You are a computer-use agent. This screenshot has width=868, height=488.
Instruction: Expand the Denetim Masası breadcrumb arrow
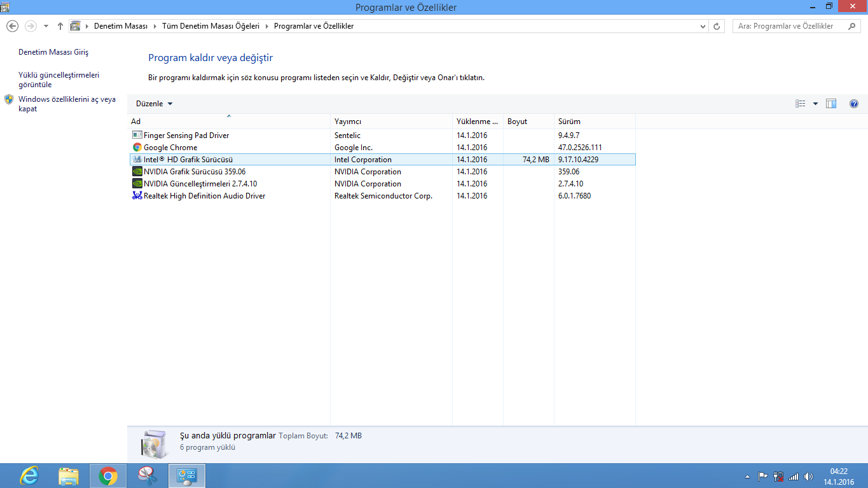pos(155,26)
